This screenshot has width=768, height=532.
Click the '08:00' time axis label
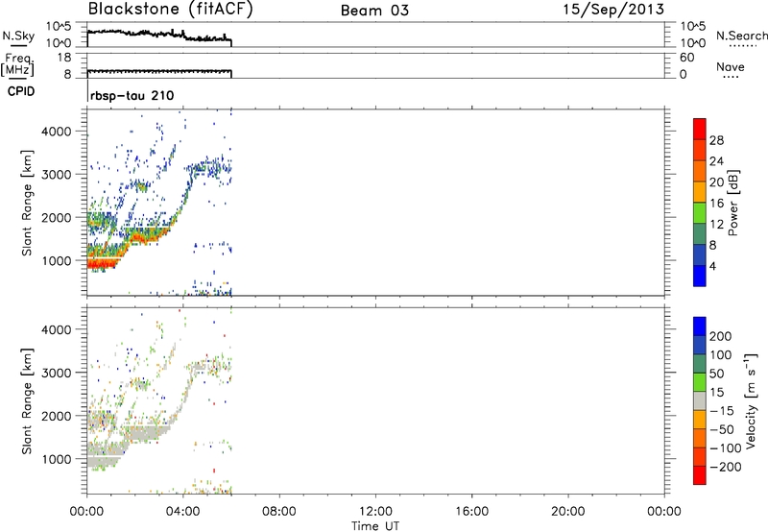click(278, 512)
